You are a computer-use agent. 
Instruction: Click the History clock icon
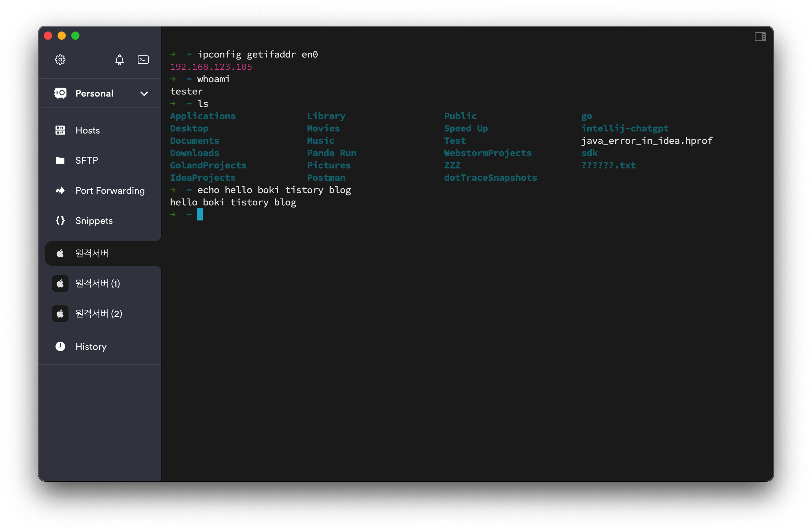point(60,346)
